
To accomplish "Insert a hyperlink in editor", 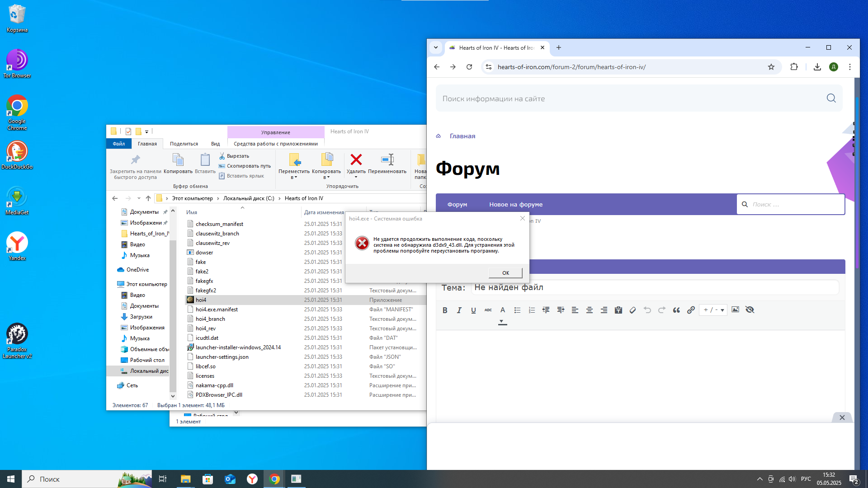I will click(x=691, y=310).
